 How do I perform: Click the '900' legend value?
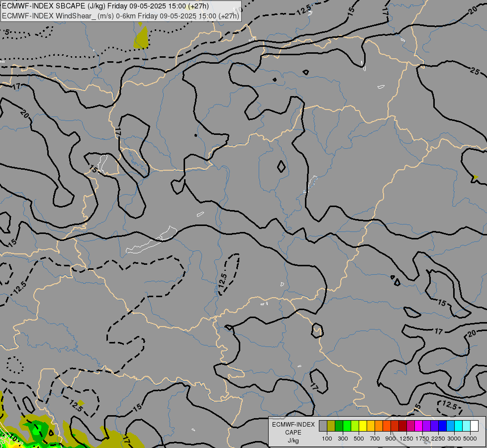[x=390, y=439]
